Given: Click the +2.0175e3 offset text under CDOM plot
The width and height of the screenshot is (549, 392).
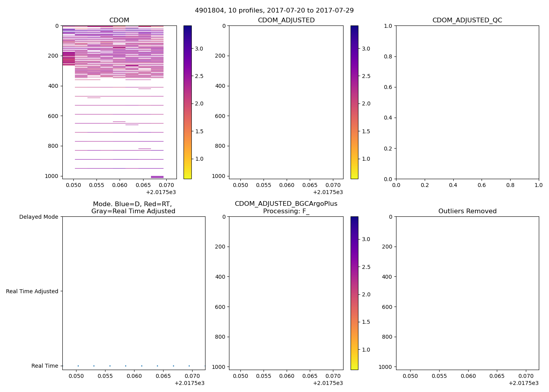Looking at the screenshot, I should pos(161,192).
